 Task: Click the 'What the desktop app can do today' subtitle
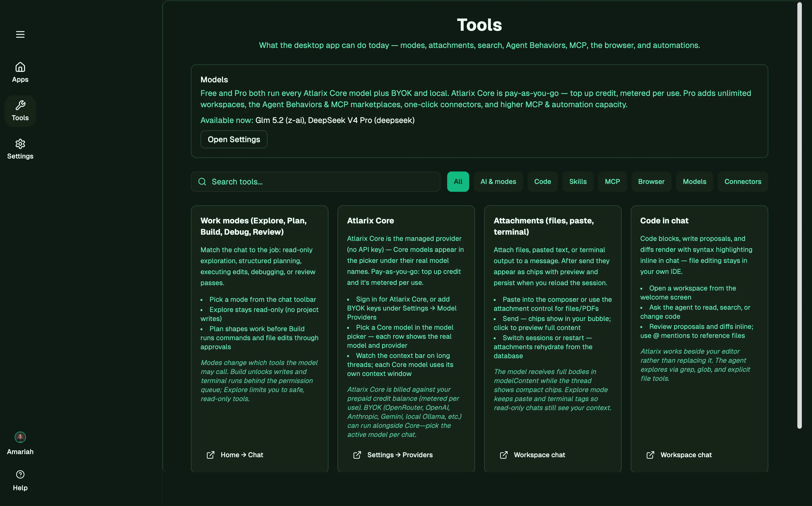pos(480,45)
